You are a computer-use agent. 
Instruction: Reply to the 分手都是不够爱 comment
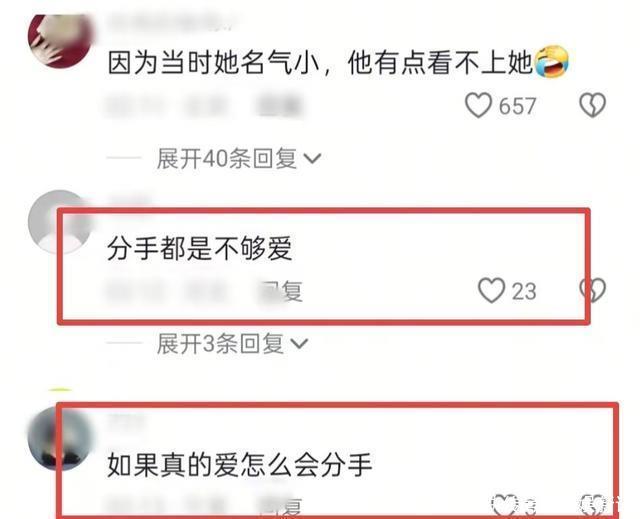(281, 291)
